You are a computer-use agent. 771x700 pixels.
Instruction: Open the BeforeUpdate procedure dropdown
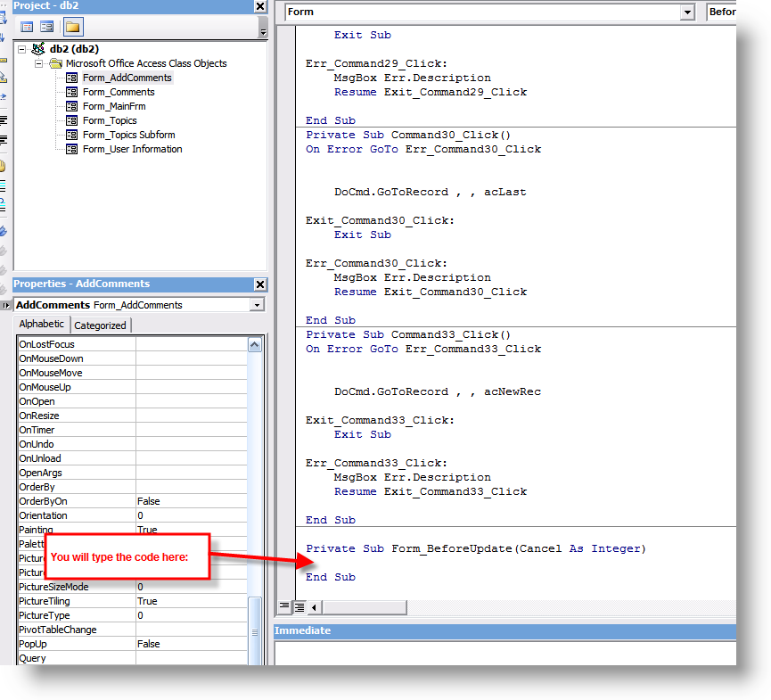click(x=721, y=12)
